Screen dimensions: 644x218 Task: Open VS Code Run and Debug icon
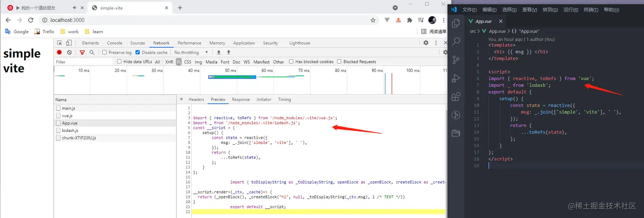coord(456,78)
